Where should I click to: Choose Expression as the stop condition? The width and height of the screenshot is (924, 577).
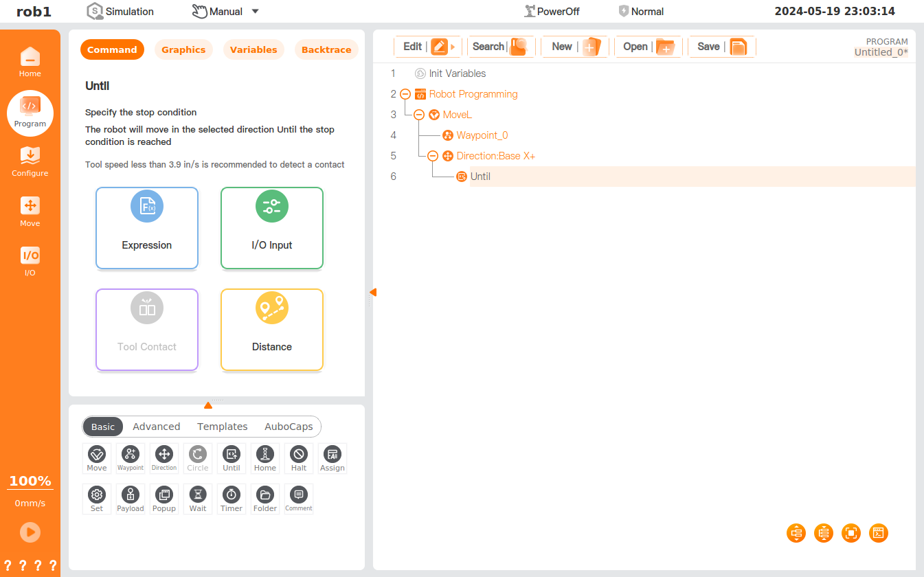147,228
